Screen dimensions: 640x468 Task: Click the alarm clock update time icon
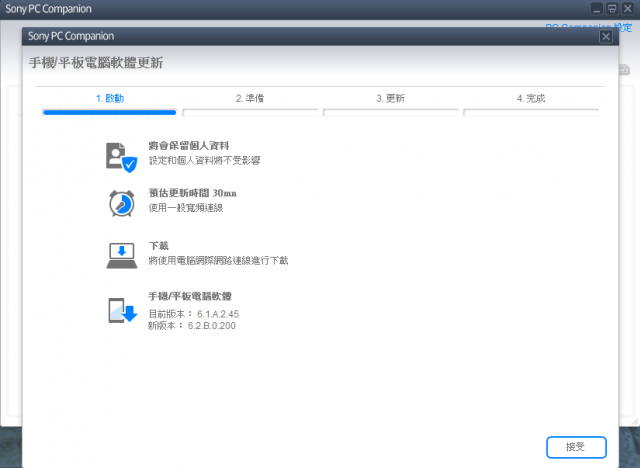121,202
